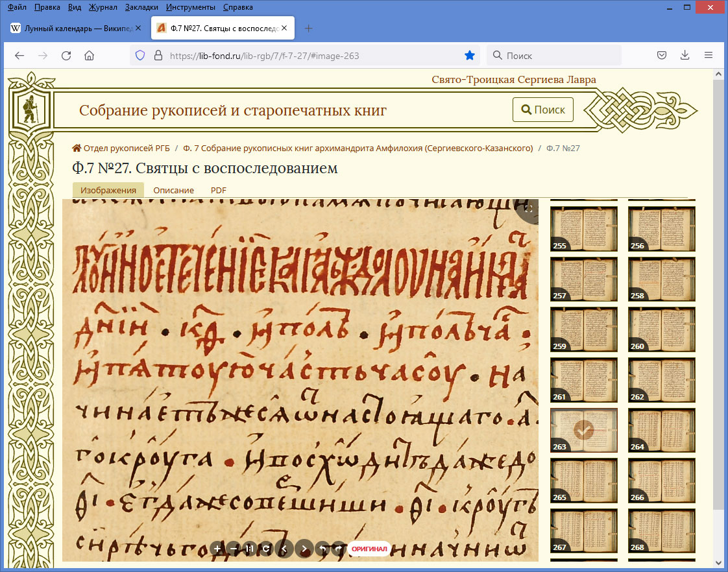The height and width of the screenshot is (572, 728).
Task: Follow the Отдел рукописей РГБ breadcrumb link
Action: coord(127,148)
